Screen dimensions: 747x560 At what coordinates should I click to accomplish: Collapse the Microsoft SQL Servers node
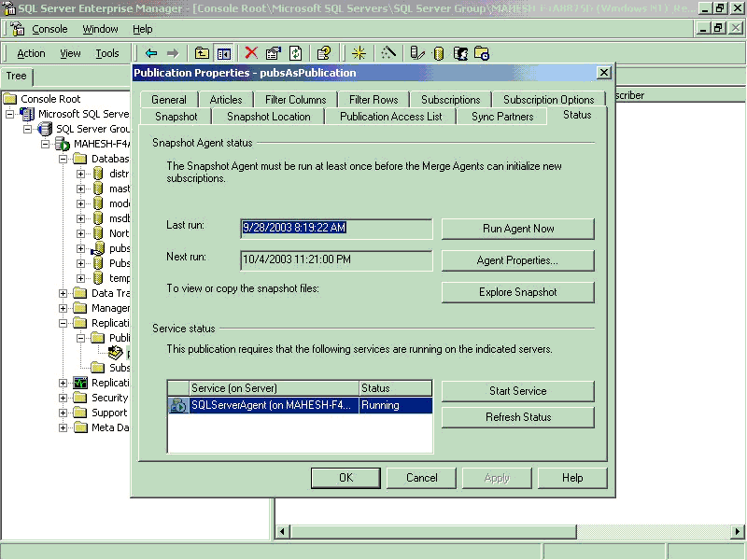click(x=9, y=114)
